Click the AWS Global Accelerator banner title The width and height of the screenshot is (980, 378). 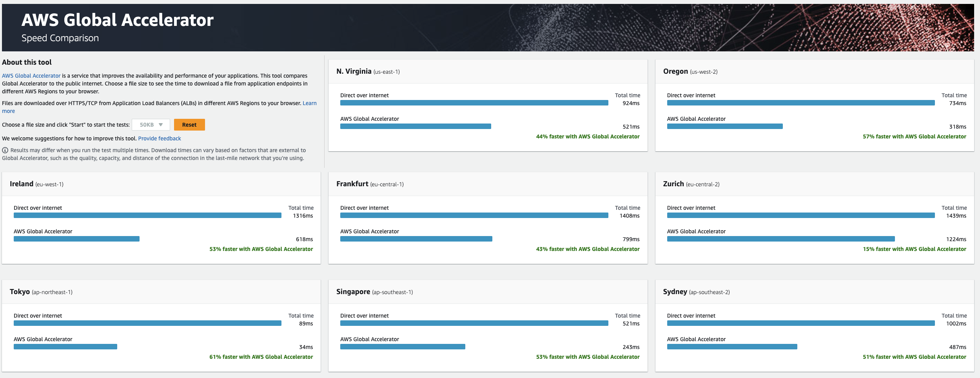point(118,20)
